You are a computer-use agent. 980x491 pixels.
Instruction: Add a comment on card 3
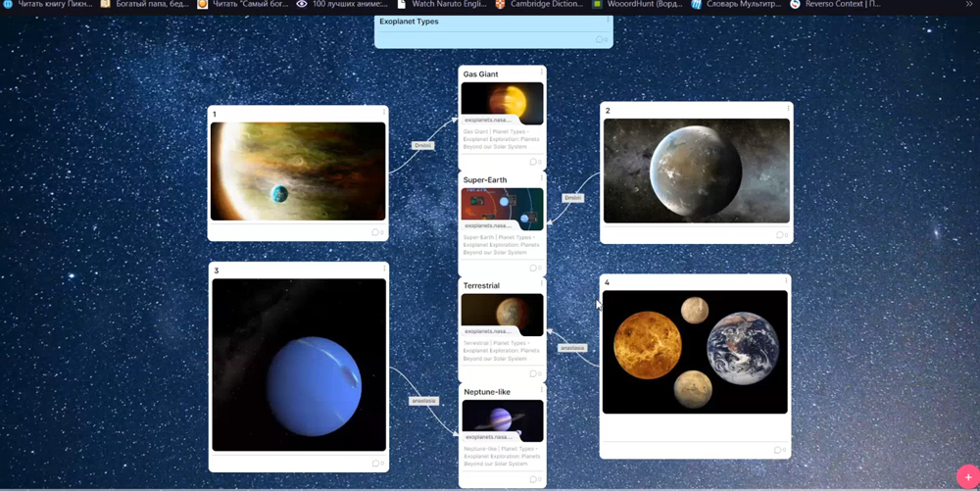tap(377, 463)
